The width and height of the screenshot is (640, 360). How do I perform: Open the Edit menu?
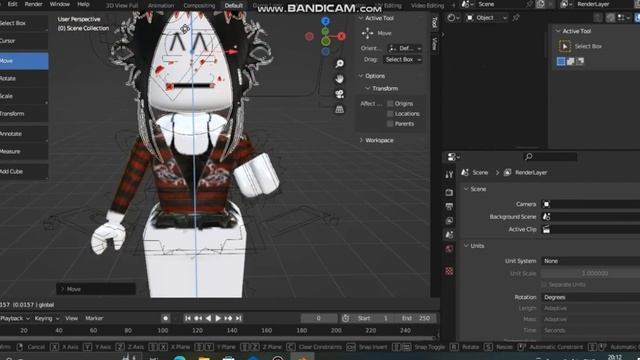(x=13, y=4)
